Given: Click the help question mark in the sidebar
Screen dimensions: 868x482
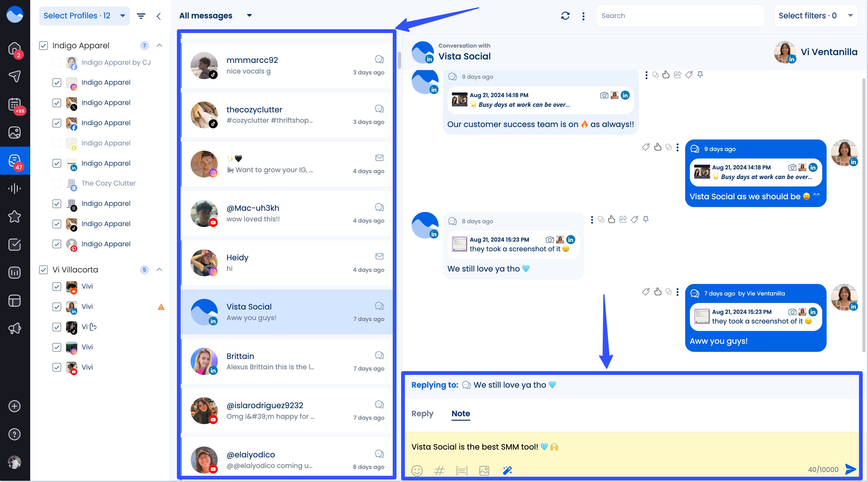Looking at the screenshot, I should pos(14,434).
